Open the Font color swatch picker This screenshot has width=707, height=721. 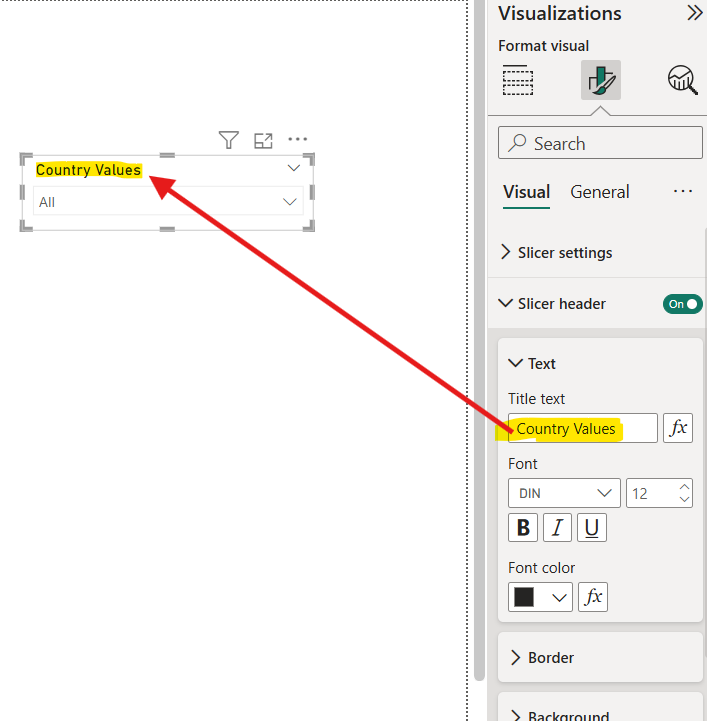click(x=540, y=597)
